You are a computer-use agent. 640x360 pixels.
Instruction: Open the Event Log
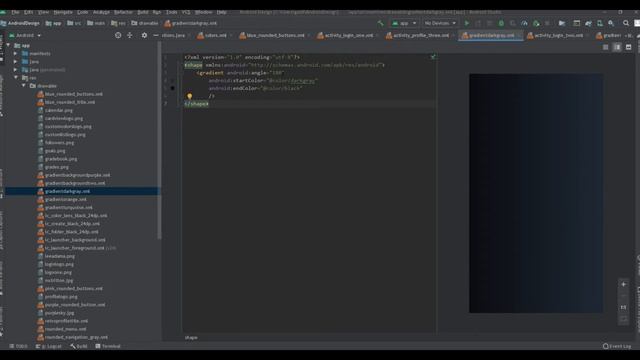617,346
